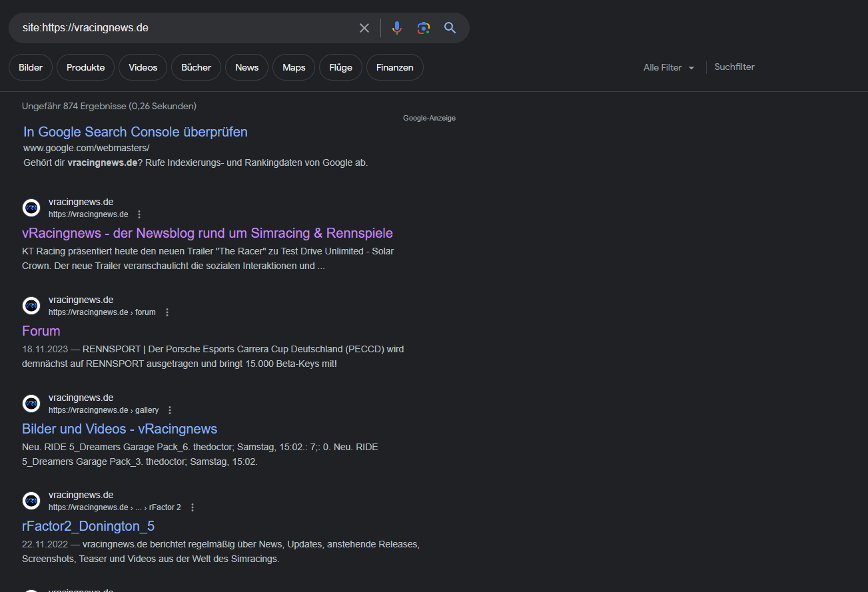Click the 'Gehört dir vracingnews.de?' description
Screen dimensions: 868x592
pos(195,162)
